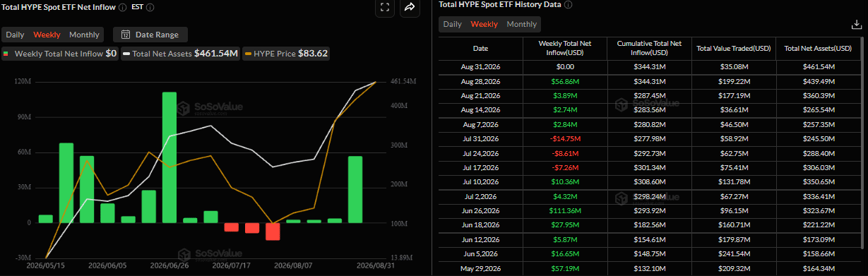
Task: Toggle the Total Net Assets line
Action: [180, 54]
